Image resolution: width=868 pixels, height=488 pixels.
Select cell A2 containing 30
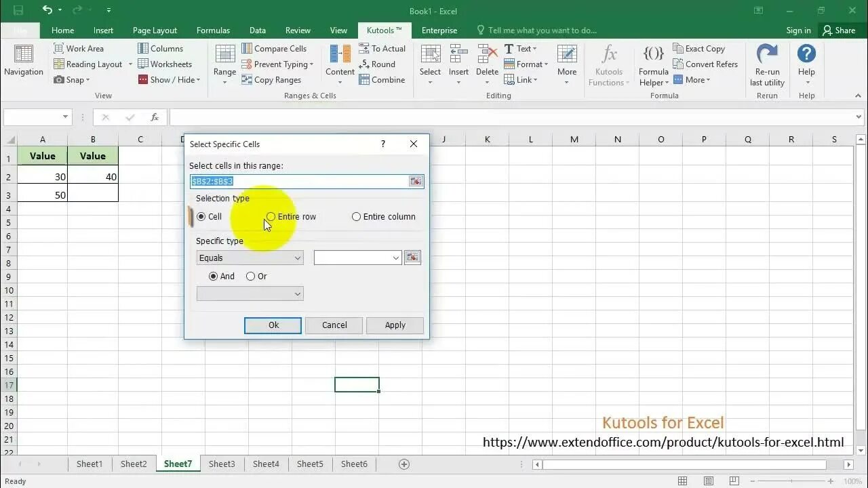point(42,177)
